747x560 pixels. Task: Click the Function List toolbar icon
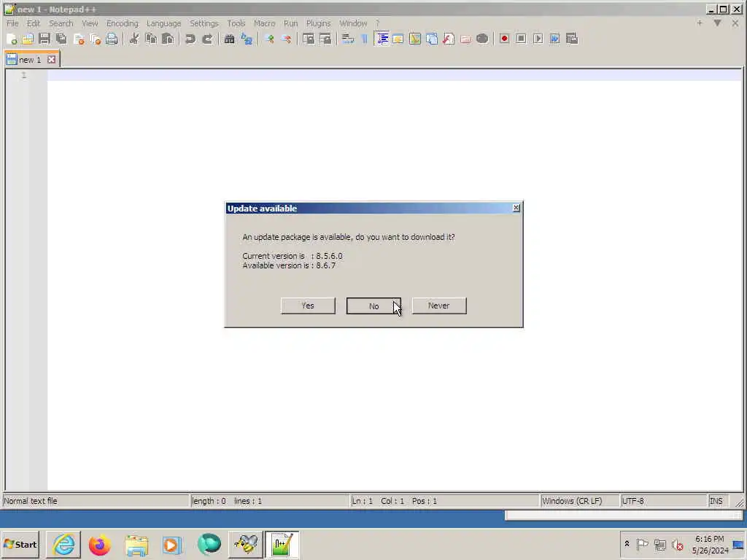(x=449, y=39)
